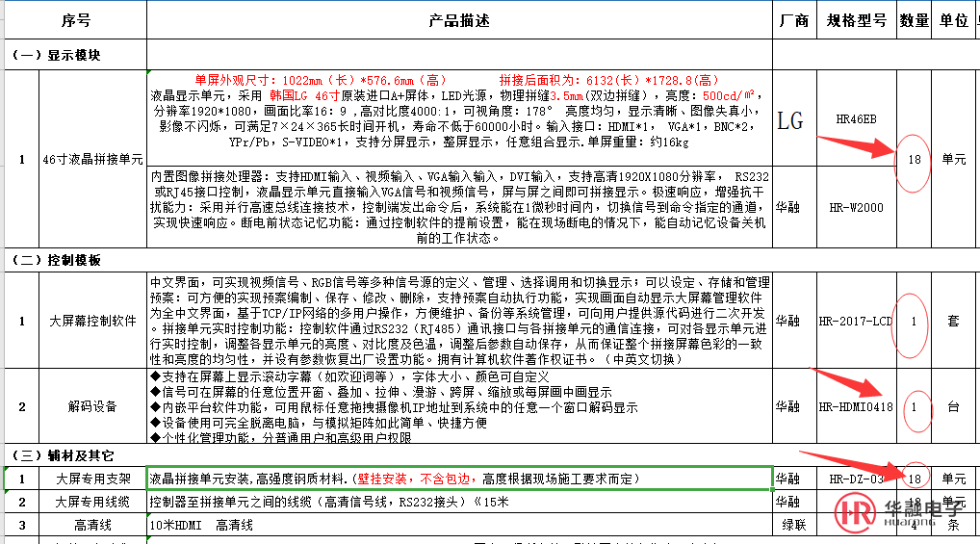Image resolution: width=980 pixels, height=544 pixels.
Task: Select the HR-W2000 model cell
Action: 857,207
